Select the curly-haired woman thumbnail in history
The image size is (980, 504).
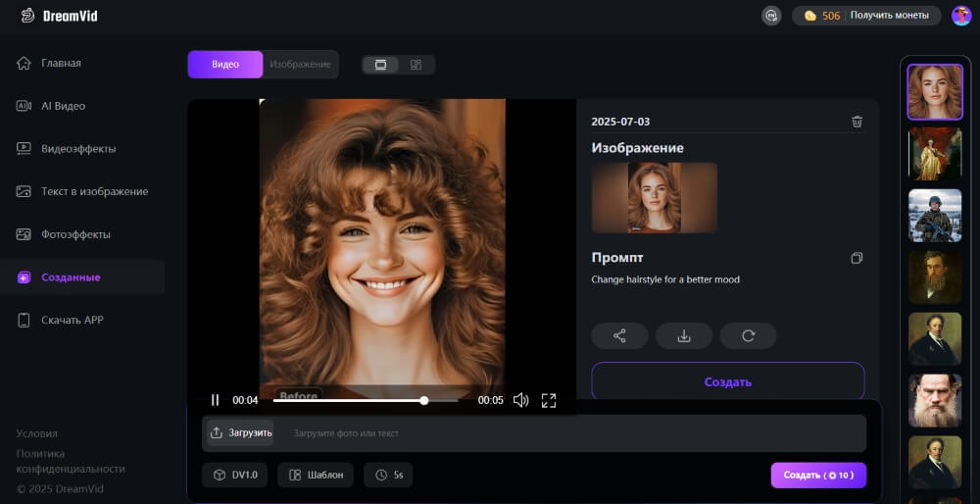pyautogui.click(x=935, y=92)
